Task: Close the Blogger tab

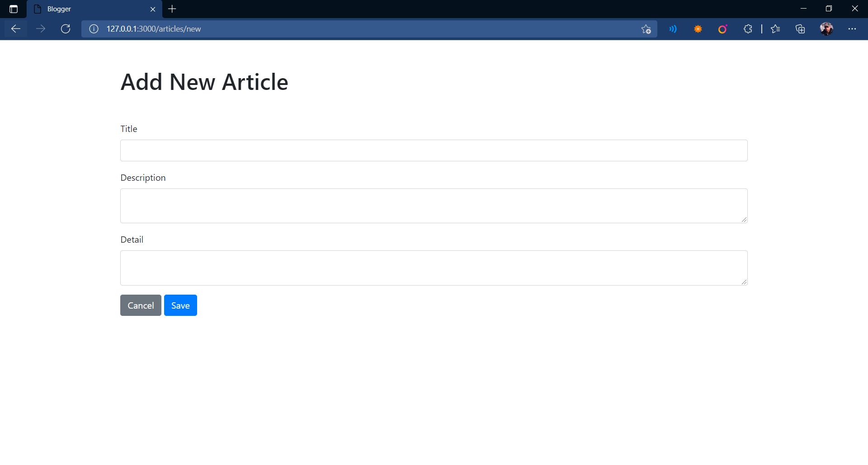Action: pos(153,9)
